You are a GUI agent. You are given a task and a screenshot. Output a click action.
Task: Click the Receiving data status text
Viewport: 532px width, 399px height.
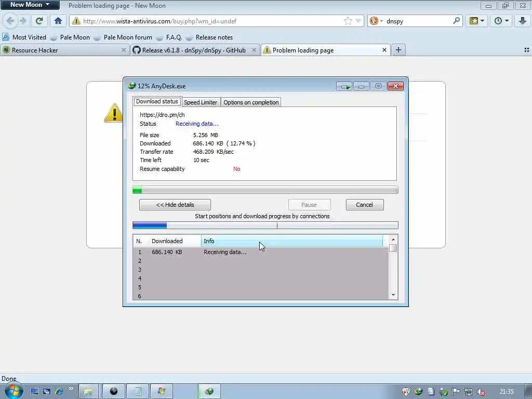coord(197,124)
